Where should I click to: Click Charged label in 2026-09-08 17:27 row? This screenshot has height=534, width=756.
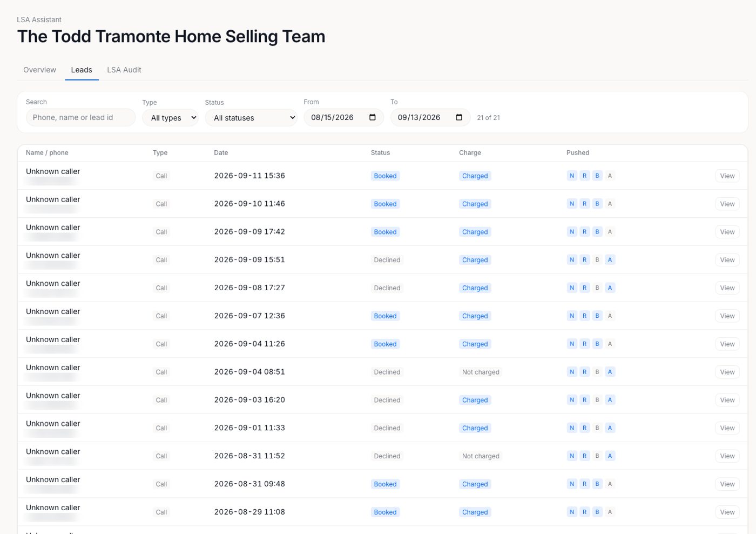point(475,288)
